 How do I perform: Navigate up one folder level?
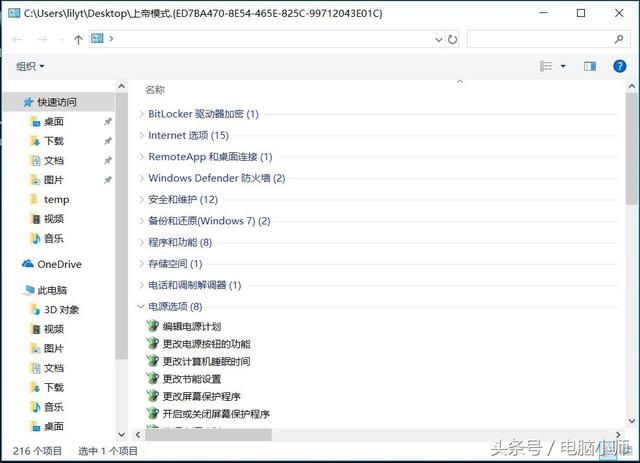78,40
